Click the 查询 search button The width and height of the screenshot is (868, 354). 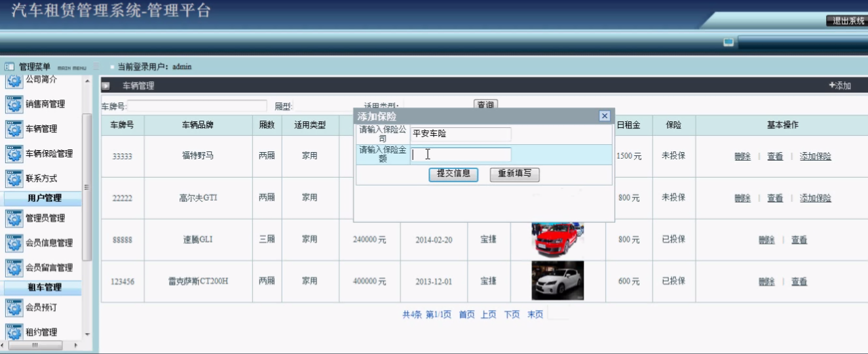485,105
